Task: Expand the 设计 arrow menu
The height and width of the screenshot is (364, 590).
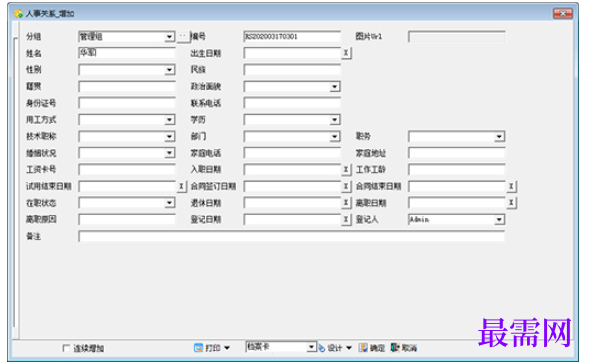Action: (x=349, y=348)
